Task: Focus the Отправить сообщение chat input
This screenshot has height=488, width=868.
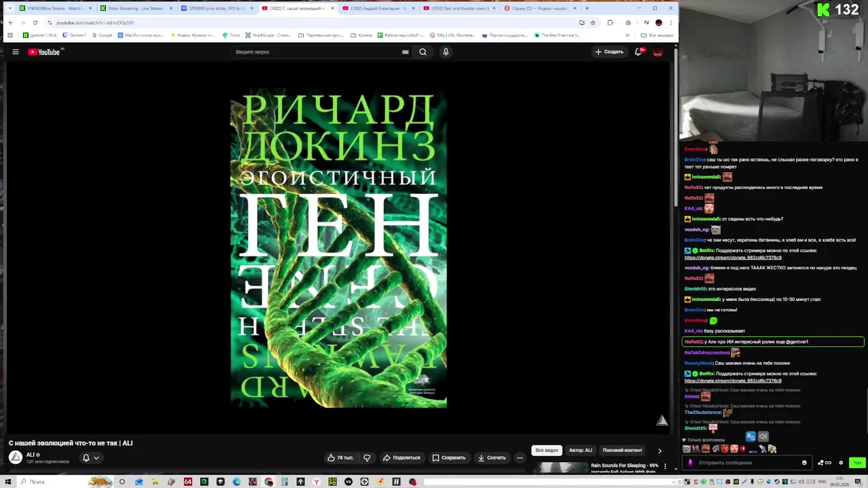Action: [746, 463]
